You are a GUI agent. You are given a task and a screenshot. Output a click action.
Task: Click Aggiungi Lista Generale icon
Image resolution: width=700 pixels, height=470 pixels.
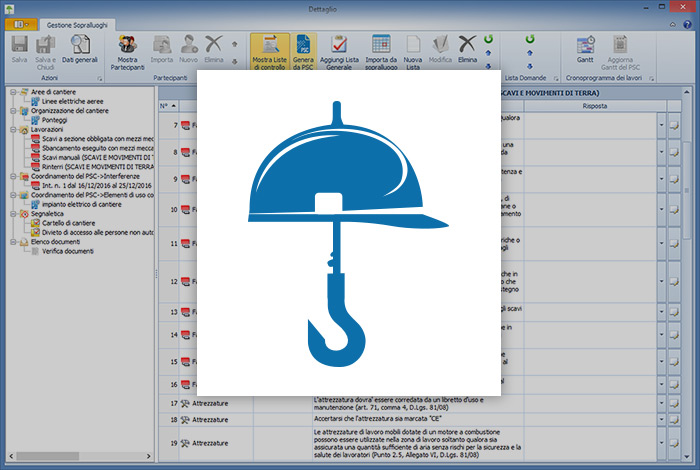tap(340, 50)
